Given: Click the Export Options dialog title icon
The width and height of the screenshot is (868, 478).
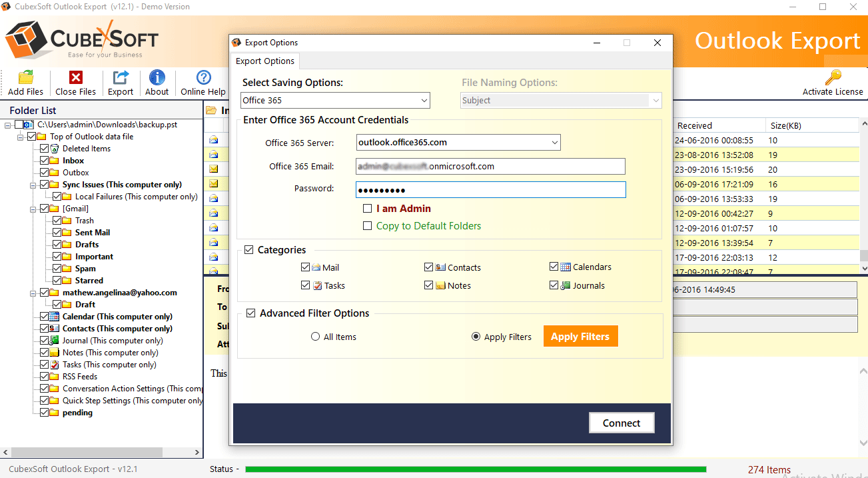Looking at the screenshot, I should pos(236,43).
